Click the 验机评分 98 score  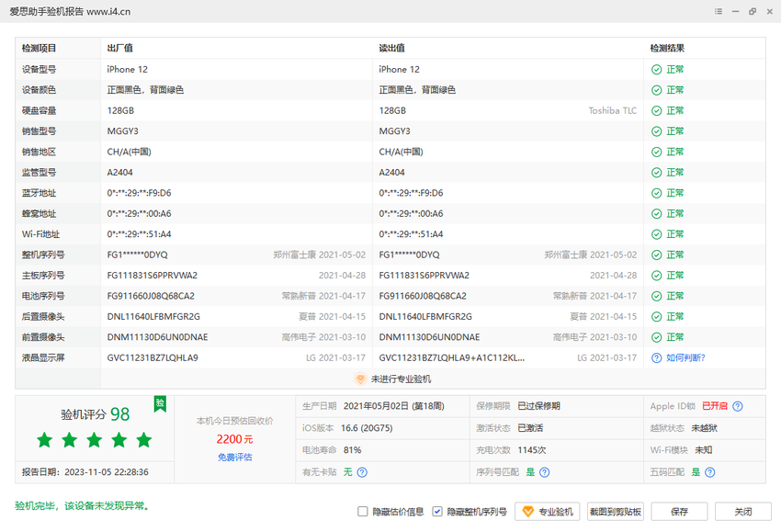tap(96, 414)
